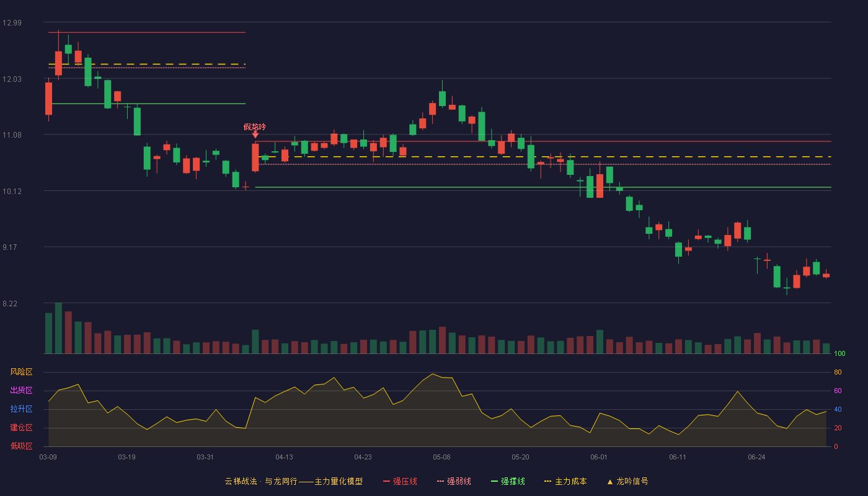Click the 03-09 date label
This screenshot has height=496, width=868.
pos(48,457)
